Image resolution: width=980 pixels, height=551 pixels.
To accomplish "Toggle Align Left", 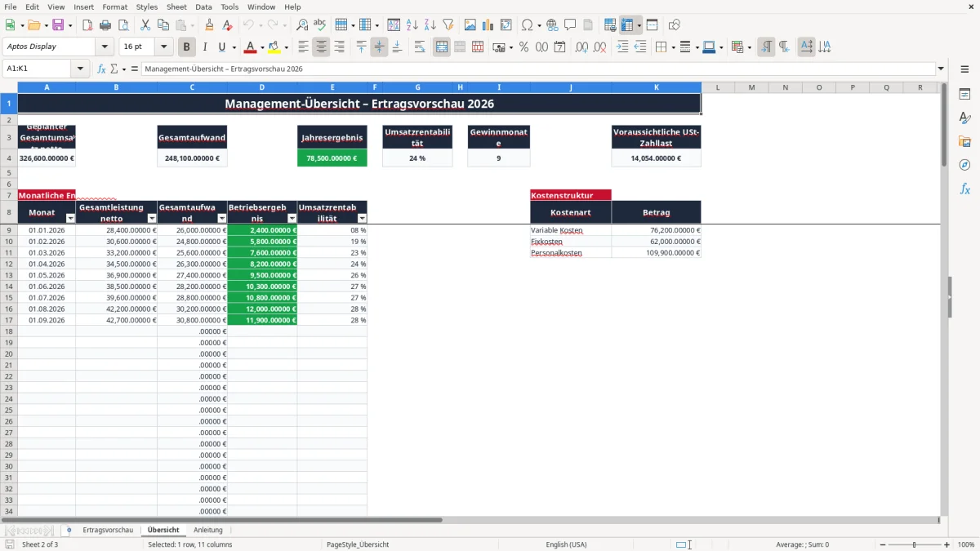I will tap(303, 47).
